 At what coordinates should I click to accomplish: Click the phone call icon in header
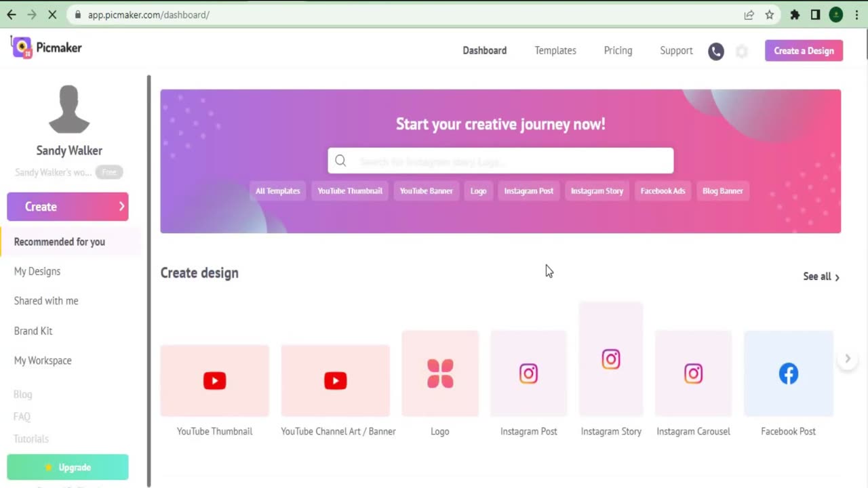click(x=716, y=52)
